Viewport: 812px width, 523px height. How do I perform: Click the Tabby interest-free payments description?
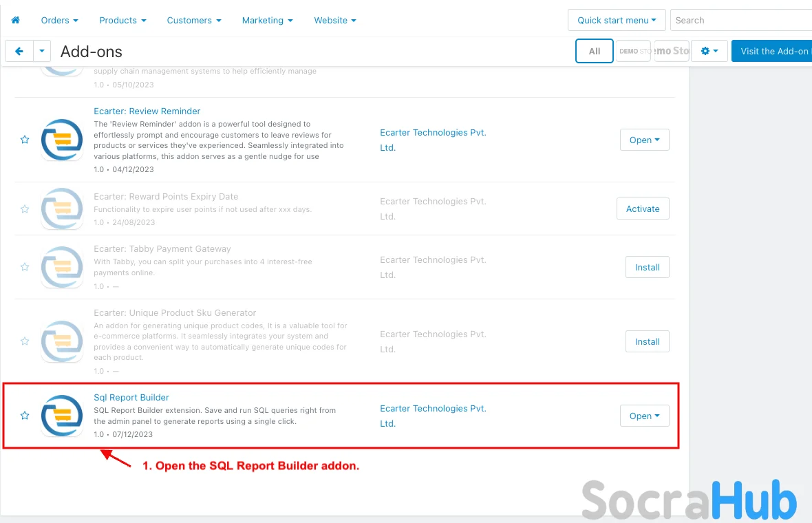[203, 267]
